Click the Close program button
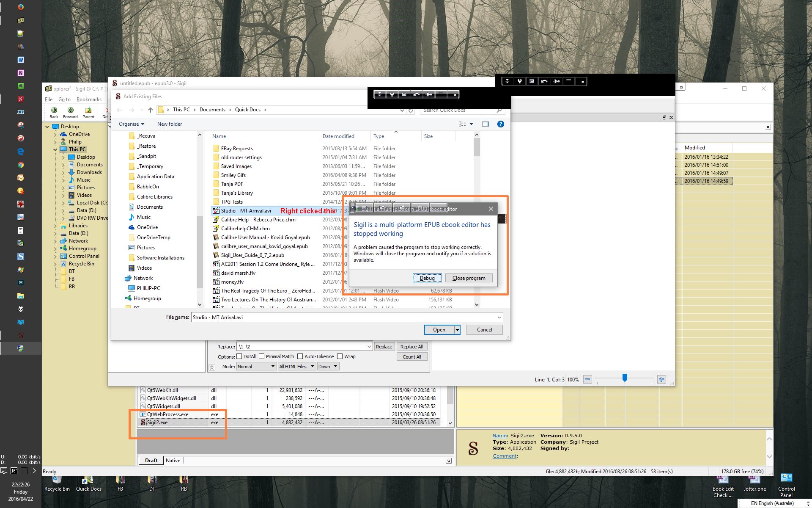 (x=469, y=278)
